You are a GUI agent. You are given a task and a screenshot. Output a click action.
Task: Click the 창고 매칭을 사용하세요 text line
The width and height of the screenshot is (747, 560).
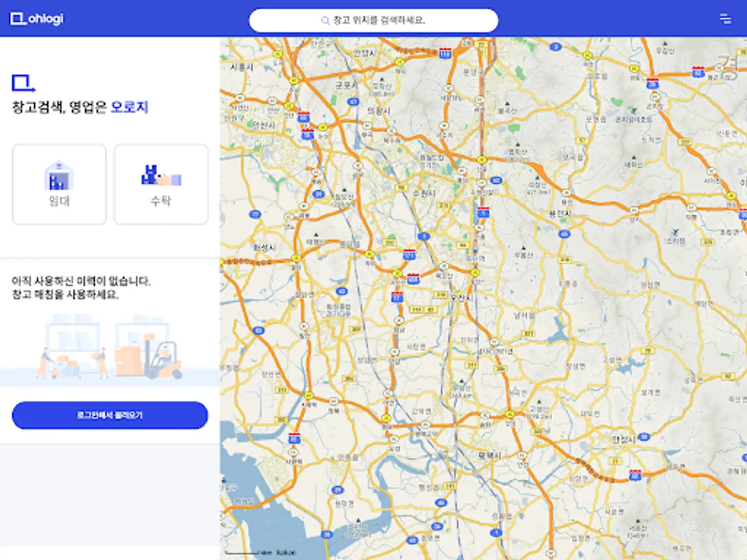[x=65, y=294]
